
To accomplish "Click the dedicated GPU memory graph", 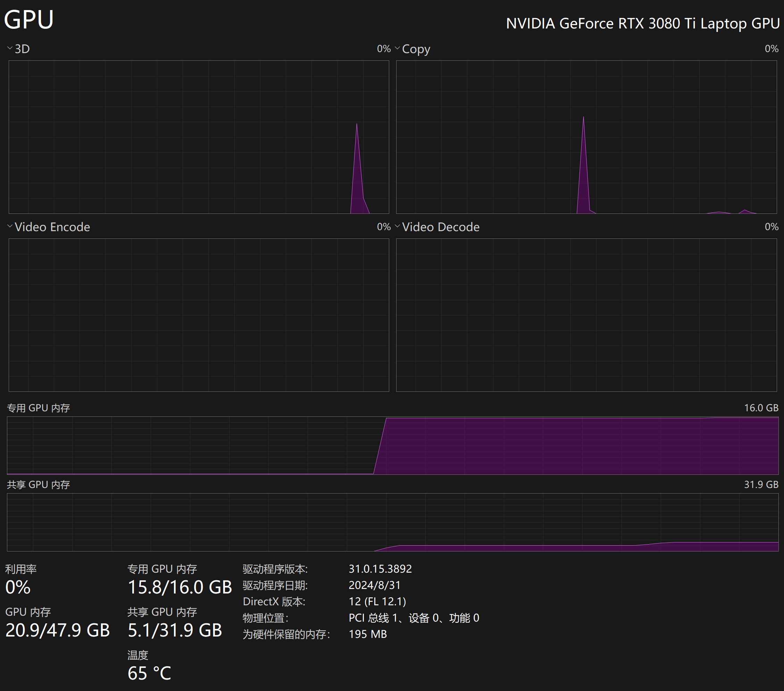I will click(x=392, y=445).
